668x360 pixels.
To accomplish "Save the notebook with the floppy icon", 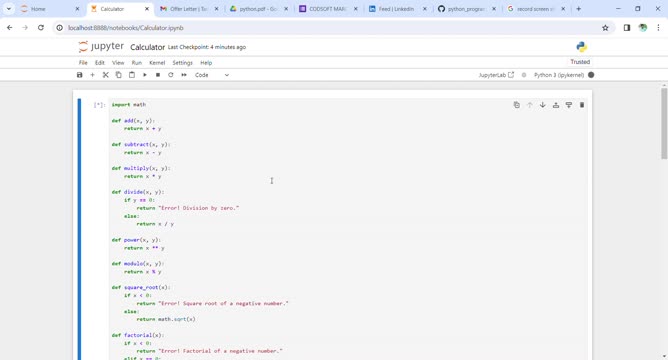I will click(79, 75).
